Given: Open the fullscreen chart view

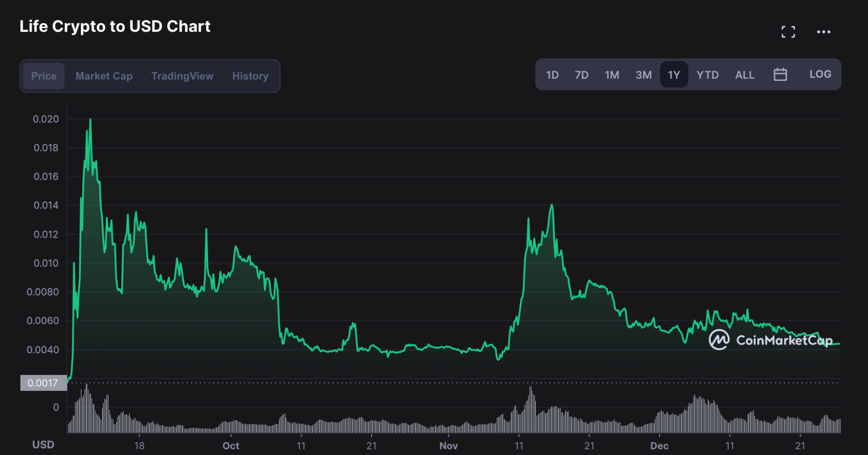Looking at the screenshot, I should coord(788,31).
